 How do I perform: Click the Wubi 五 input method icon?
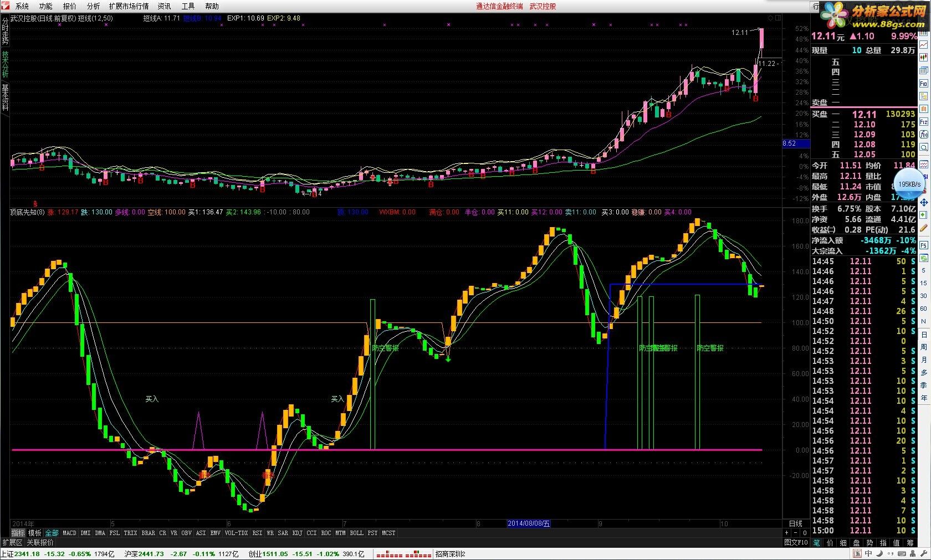[x=857, y=553]
